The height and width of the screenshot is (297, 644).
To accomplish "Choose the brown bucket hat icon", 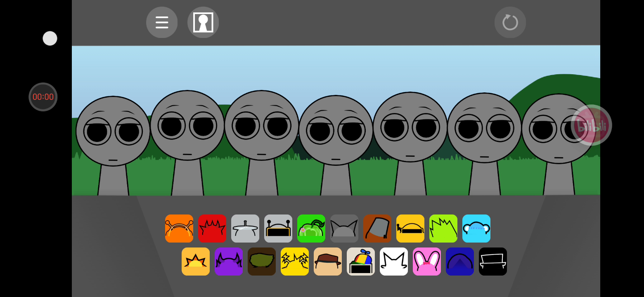I will 377,229.
